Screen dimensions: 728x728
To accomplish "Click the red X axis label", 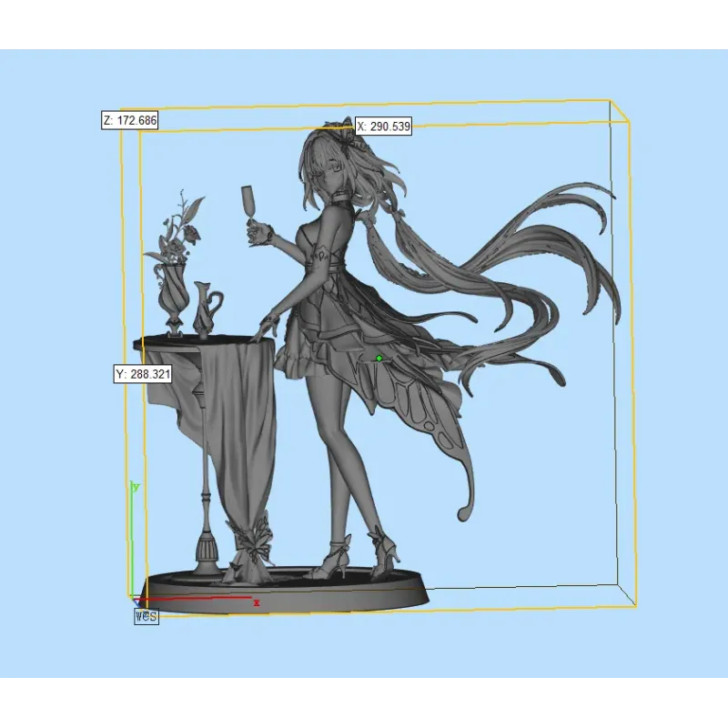I will [257, 603].
